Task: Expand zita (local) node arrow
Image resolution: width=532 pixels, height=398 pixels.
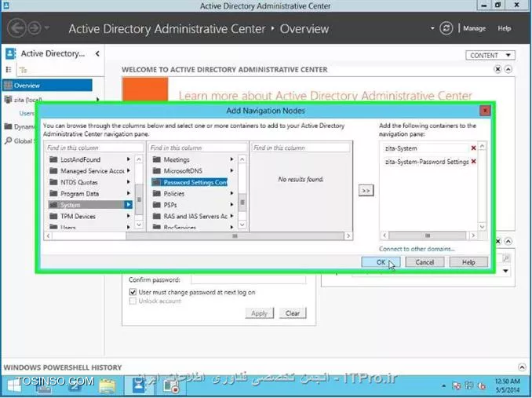Action: [98, 100]
